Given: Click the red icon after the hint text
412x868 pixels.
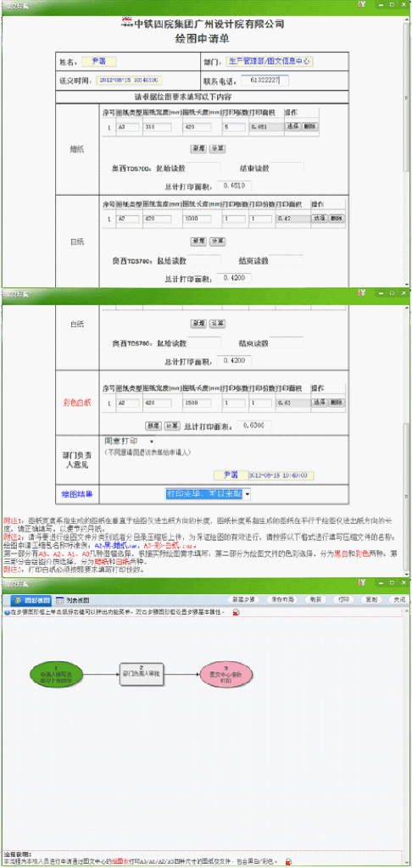Looking at the screenshot, I should (236, 612).
